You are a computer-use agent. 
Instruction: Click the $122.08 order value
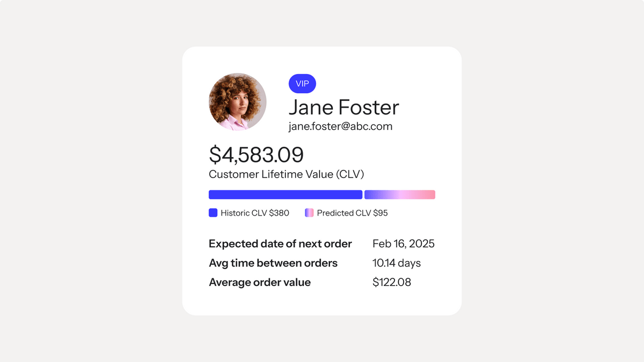[x=392, y=282]
